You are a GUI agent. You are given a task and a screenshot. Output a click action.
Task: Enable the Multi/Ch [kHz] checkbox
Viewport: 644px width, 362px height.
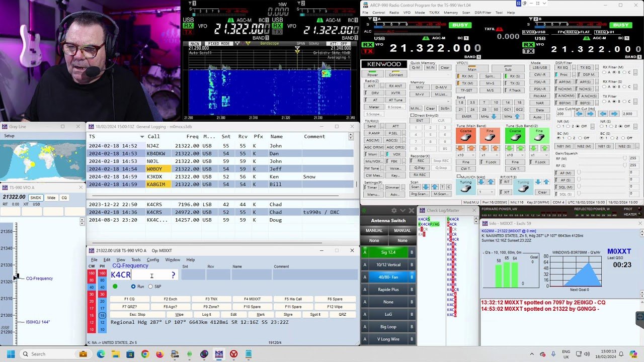(x=458, y=176)
